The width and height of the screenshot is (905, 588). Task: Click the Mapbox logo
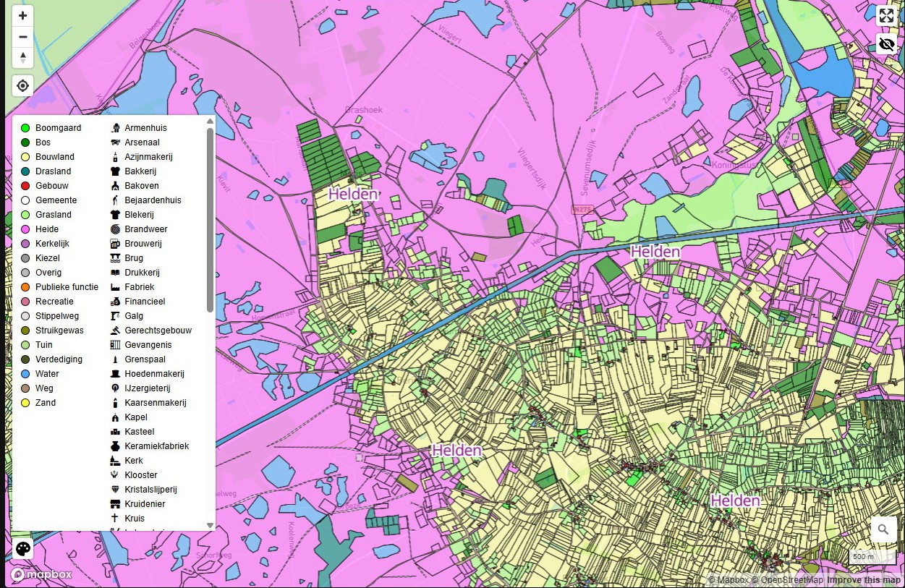click(x=42, y=575)
